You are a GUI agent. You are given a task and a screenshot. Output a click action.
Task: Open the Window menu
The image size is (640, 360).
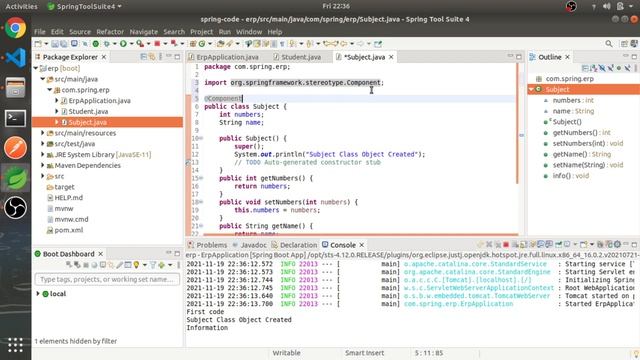coord(249,31)
